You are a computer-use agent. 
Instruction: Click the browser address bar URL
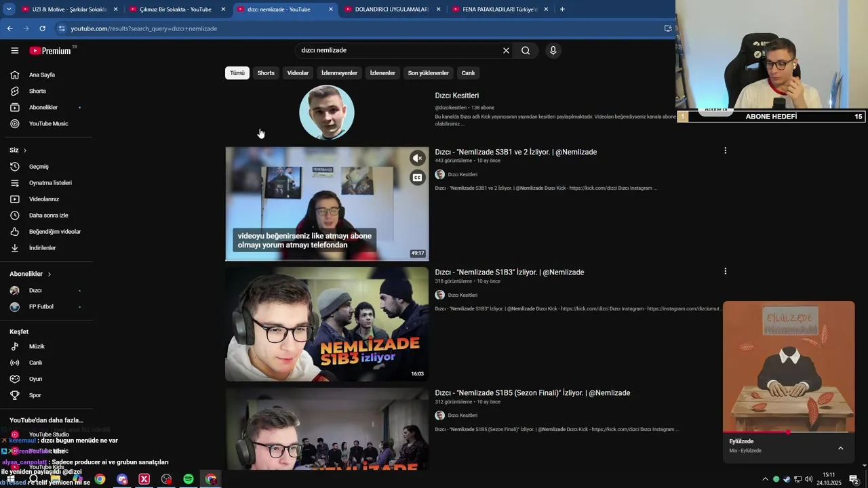point(144,28)
